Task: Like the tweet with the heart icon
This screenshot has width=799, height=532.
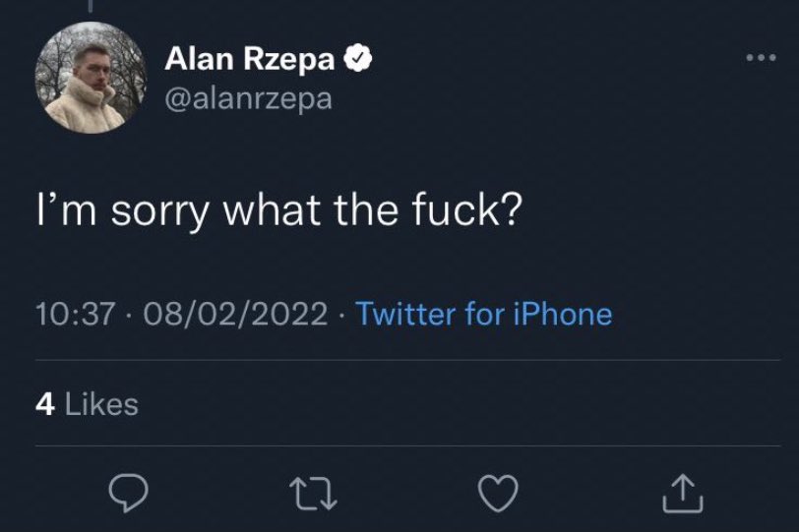Action: pyautogui.click(x=497, y=494)
